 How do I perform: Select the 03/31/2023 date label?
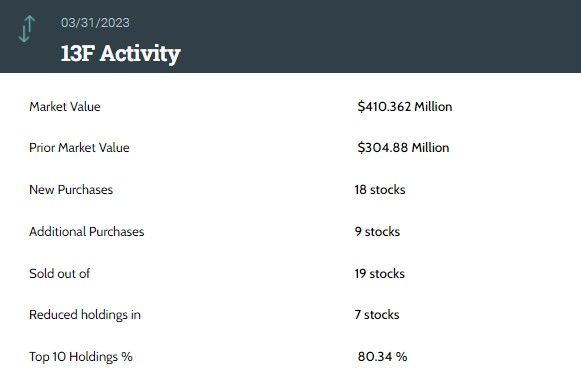[95, 23]
